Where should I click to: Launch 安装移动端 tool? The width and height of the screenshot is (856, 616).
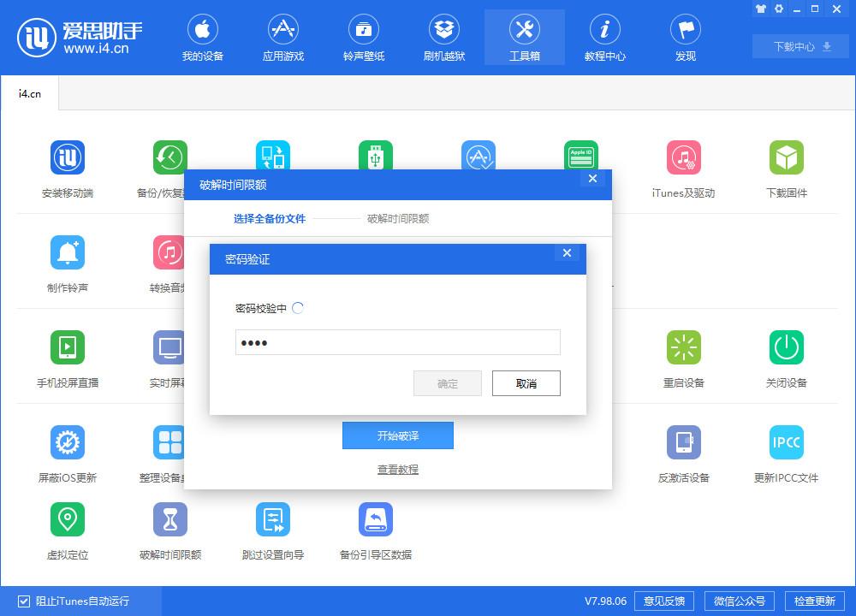coord(68,169)
